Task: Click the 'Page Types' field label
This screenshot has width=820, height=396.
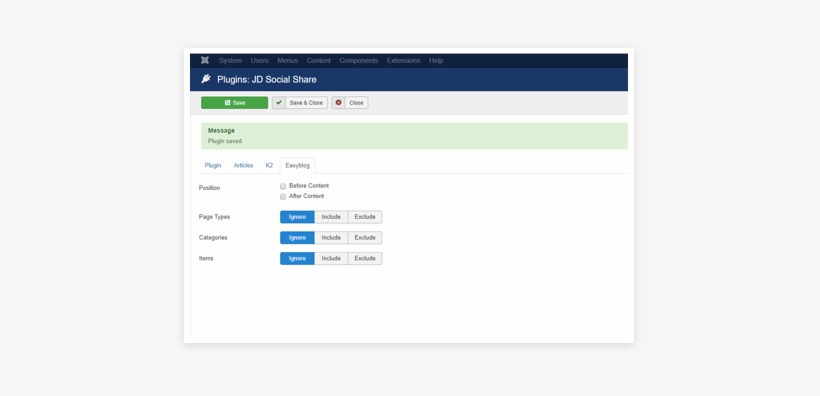Action: coord(214,217)
